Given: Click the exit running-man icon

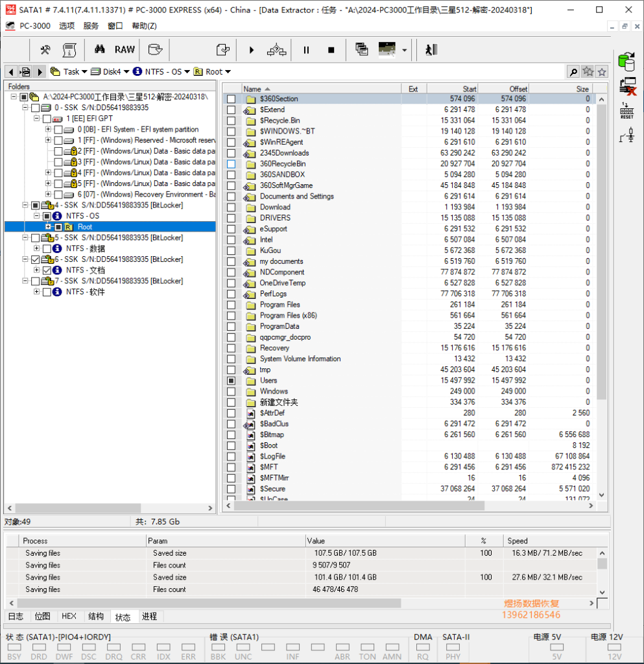Looking at the screenshot, I should pyautogui.click(x=431, y=50).
